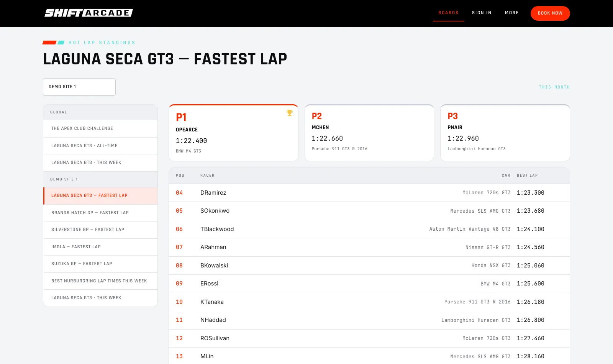The width and height of the screenshot is (613, 364).
Task: Click Aston Martin Vantage V8 GT3 car
Action: click(x=470, y=229)
